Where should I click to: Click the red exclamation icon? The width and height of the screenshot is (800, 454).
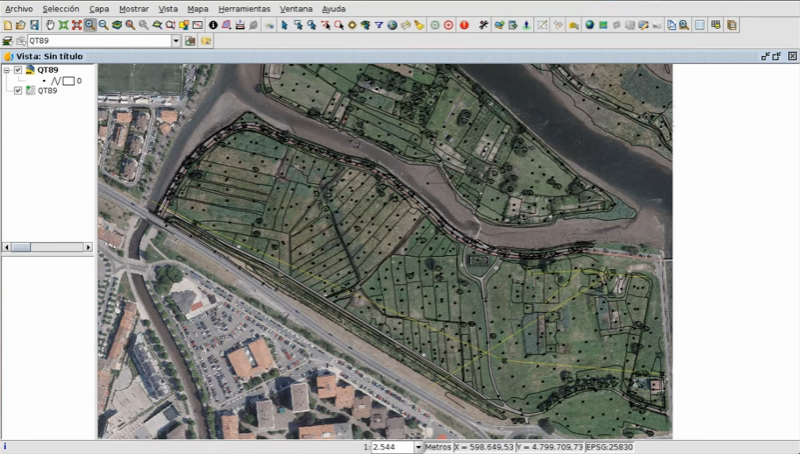click(x=464, y=25)
